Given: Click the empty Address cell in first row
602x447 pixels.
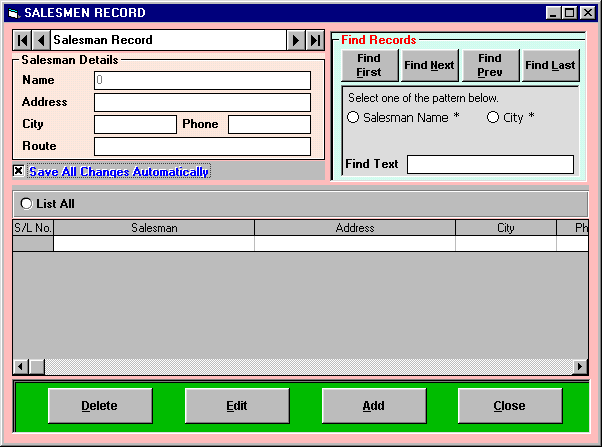Looking at the screenshot, I should click(x=355, y=243).
